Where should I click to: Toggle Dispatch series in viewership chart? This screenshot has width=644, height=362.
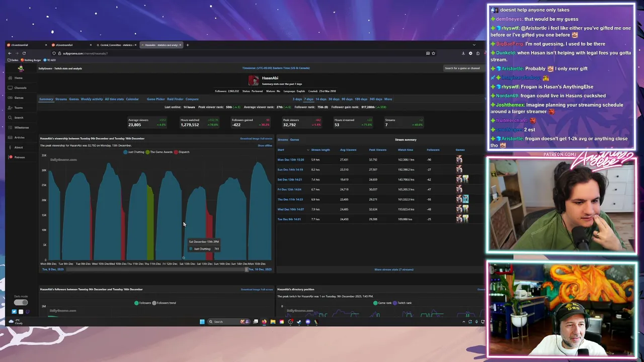tap(182, 152)
